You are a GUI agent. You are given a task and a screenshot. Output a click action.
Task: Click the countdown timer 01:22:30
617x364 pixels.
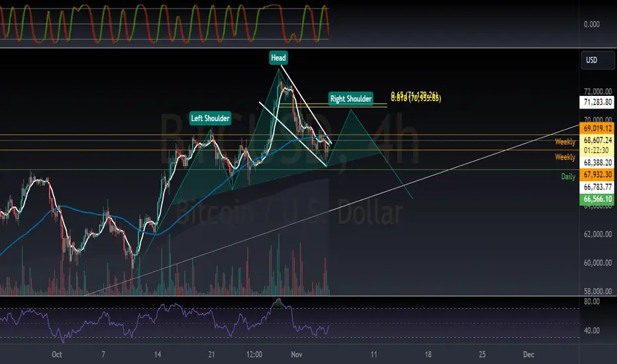(x=596, y=150)
